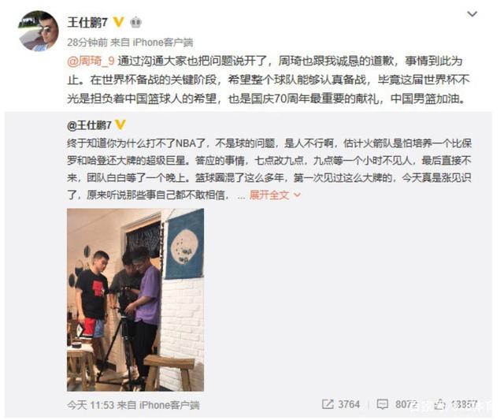Open the post options chevron at top right
504x420 pixels.
pos(472,14)
